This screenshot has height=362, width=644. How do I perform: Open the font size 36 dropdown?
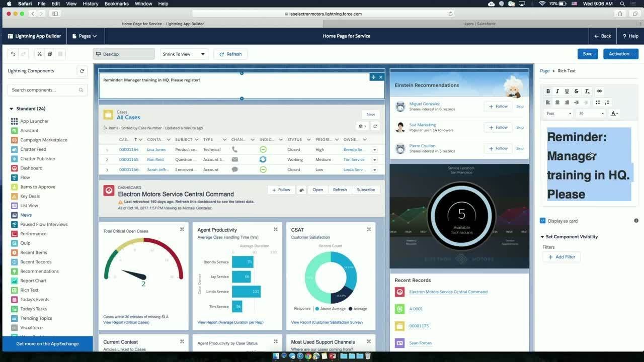pos(591,113)
